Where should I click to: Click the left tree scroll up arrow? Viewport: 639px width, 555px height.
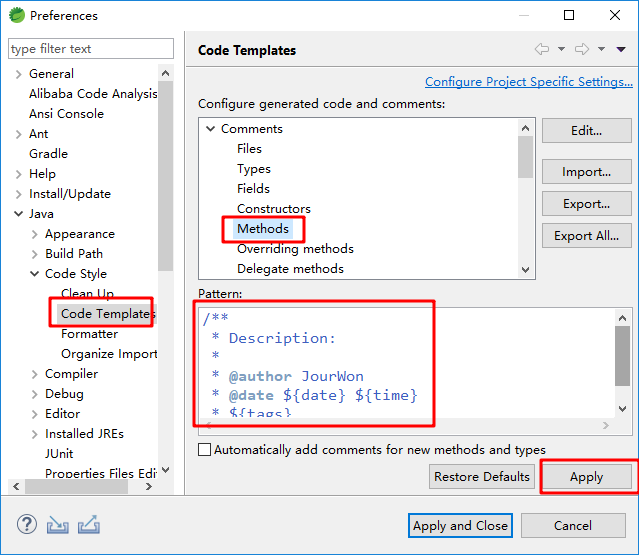(x=165, y=73)
